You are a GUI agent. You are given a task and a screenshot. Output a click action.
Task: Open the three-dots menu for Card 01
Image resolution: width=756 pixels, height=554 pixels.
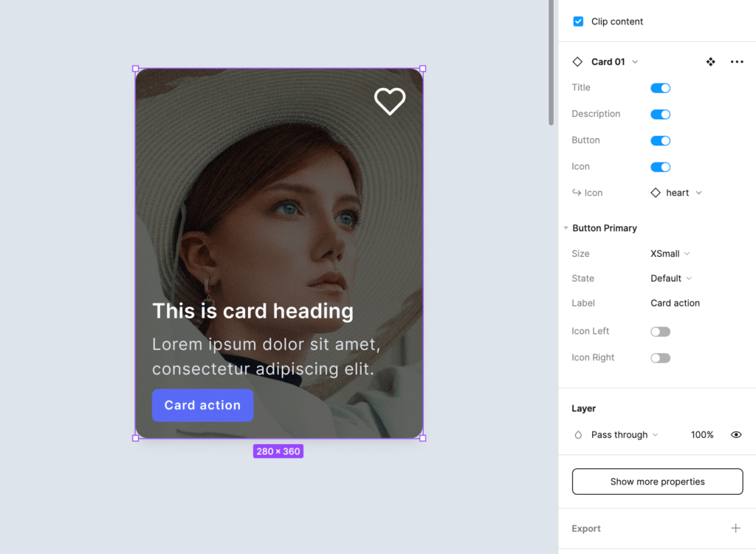tap(736, 62)
